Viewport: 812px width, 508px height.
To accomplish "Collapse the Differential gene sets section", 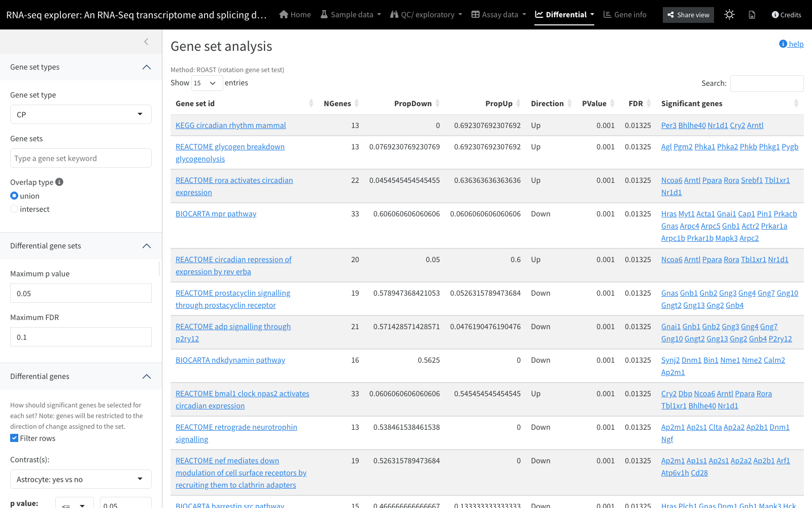I will coord(81,246).
